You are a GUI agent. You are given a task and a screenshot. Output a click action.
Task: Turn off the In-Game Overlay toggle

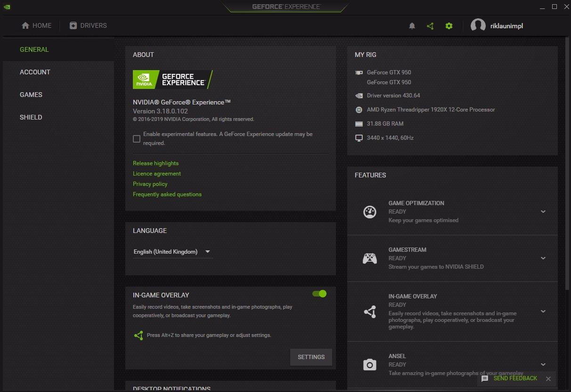coord(319,294)
